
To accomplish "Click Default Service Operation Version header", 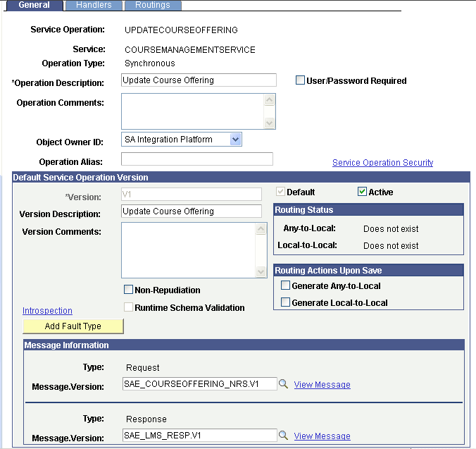I will (242, 178).
